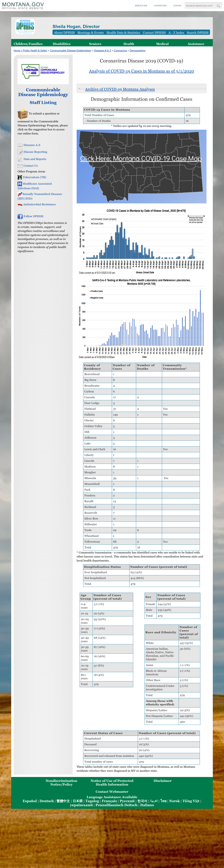The image size is (224, 868).
Task: Select the Health Data & Statistics tab
Action: [123, 33]
